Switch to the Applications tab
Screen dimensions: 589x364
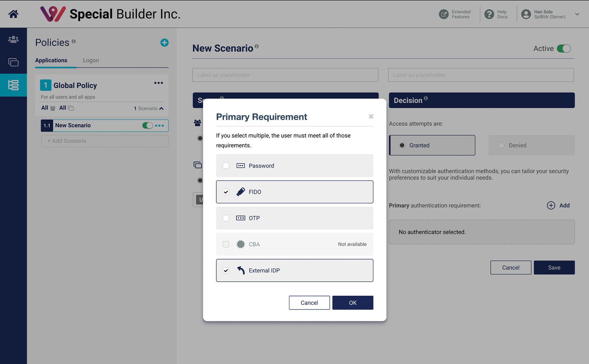(51, 60)
